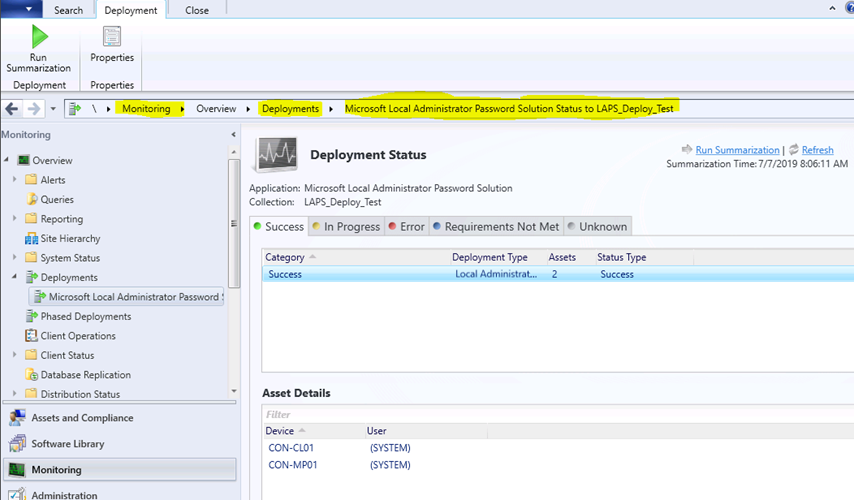Expand the Distribution Status tree node
This screenshot has height=500, width=854.
click(x=15, y=393)
